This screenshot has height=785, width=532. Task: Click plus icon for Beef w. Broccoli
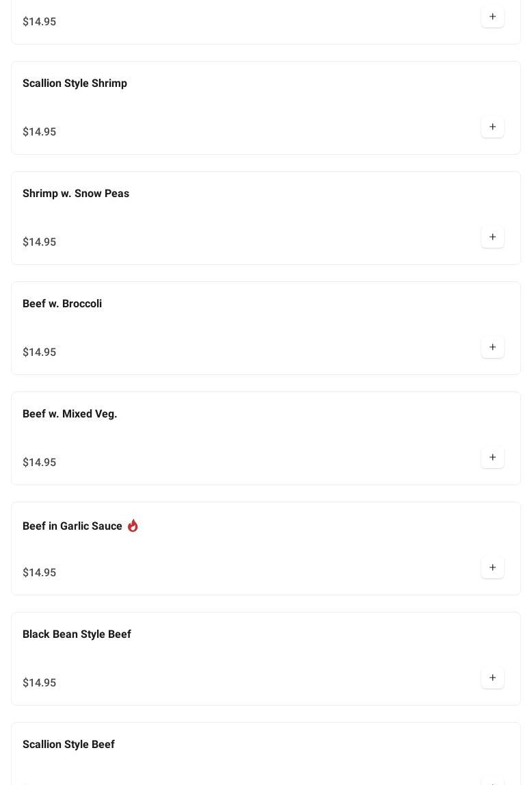[492, 348]
